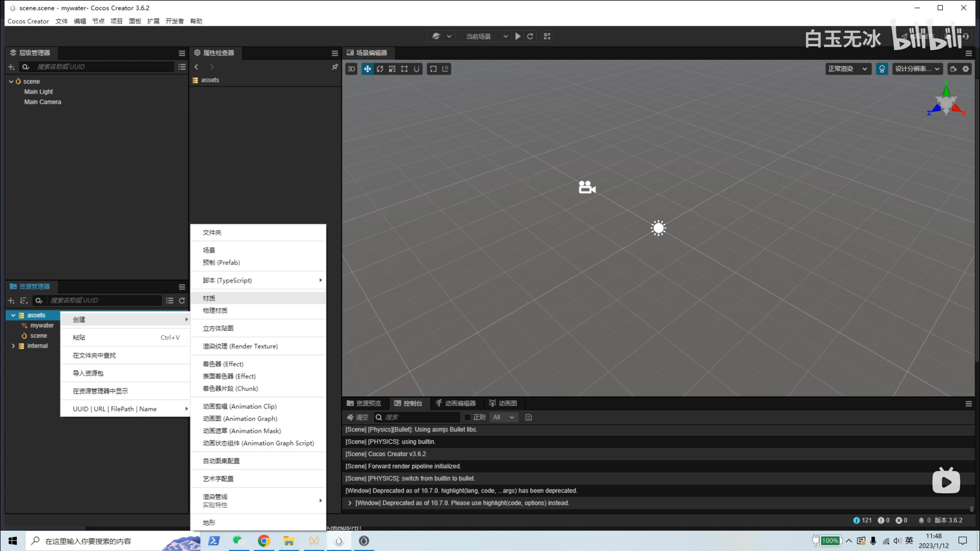Choose 材质 from the create submenu
Viewport: 980px width, 551px height.
(x=209, y=298)
